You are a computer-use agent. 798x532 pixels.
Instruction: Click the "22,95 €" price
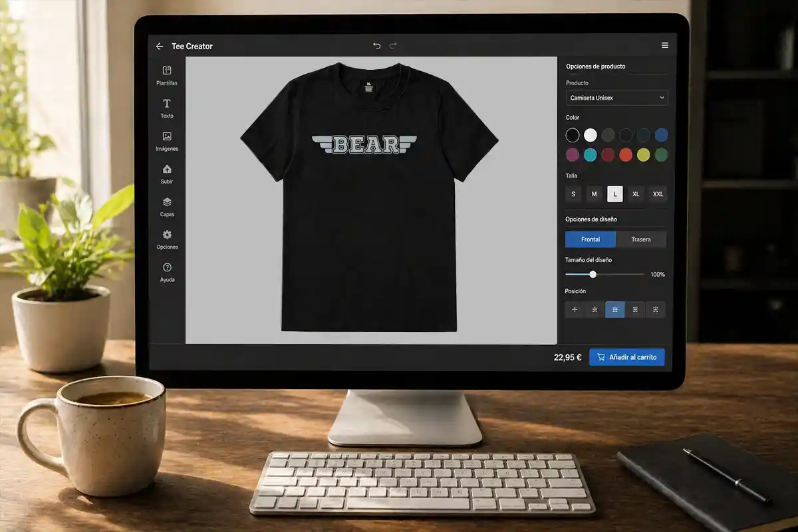point(568,357)
